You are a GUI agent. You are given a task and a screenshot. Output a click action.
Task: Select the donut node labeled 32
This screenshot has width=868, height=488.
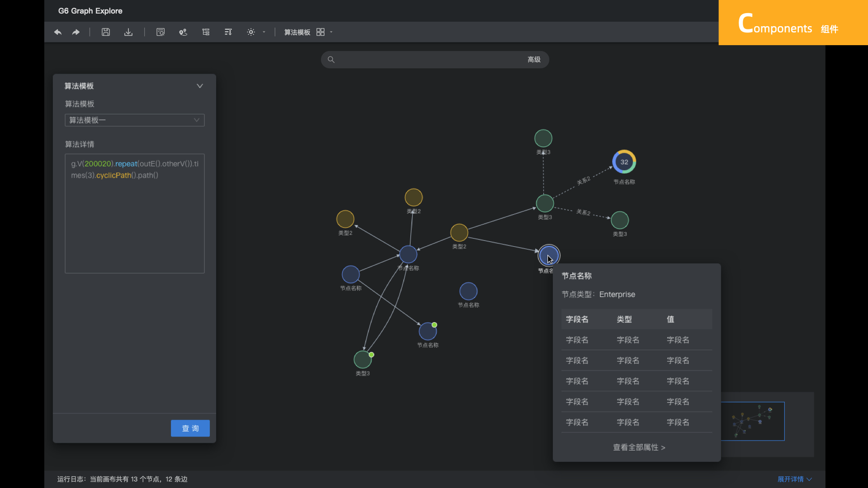click(624, 162)
